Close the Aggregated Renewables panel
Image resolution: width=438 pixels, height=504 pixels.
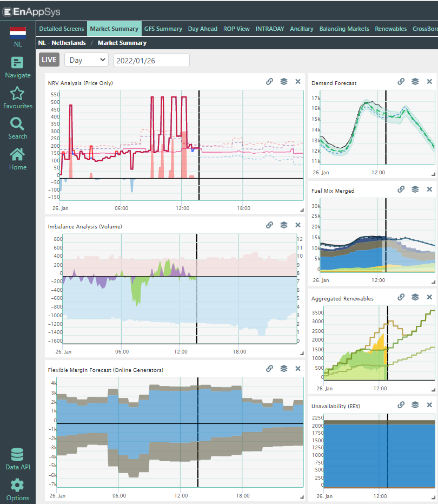pyautogui.click(x=429, y=297)
